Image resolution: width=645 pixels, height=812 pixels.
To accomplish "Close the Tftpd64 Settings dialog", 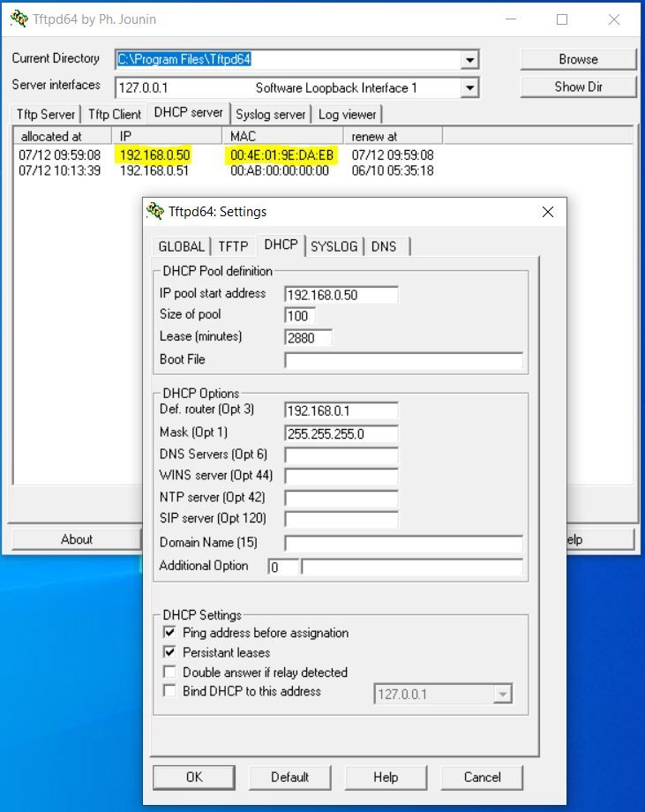I will 548,212.
